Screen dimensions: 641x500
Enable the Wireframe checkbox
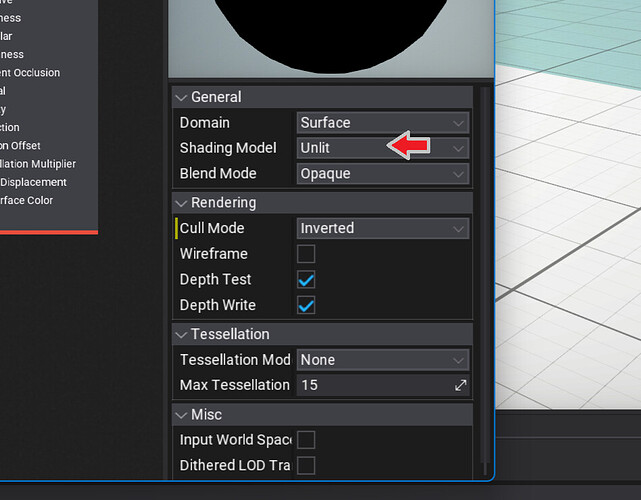tap(306, 254)
